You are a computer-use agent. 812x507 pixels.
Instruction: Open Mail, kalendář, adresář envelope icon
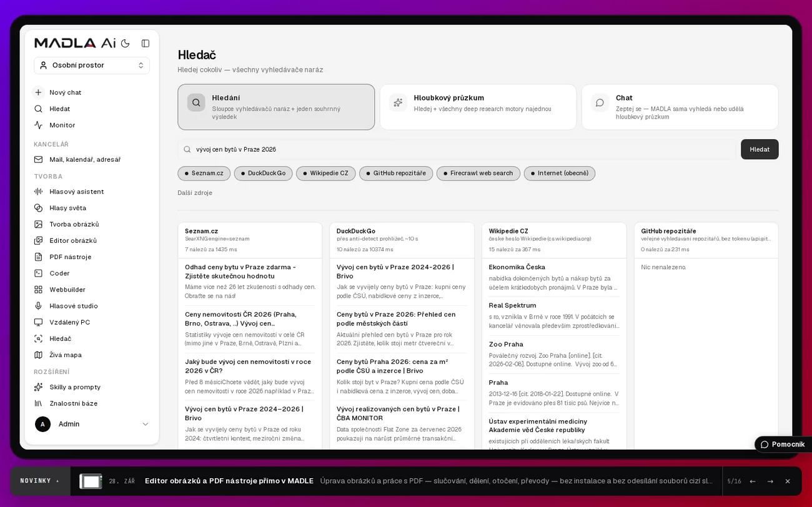pos(38,159)
